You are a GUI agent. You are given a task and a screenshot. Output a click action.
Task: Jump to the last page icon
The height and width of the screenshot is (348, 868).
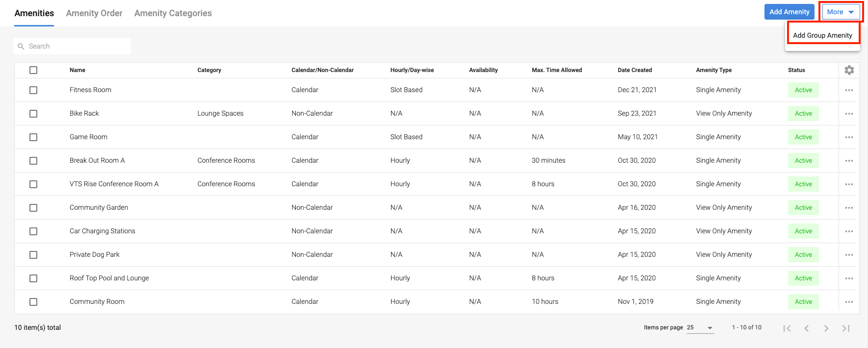pos(846,328)
